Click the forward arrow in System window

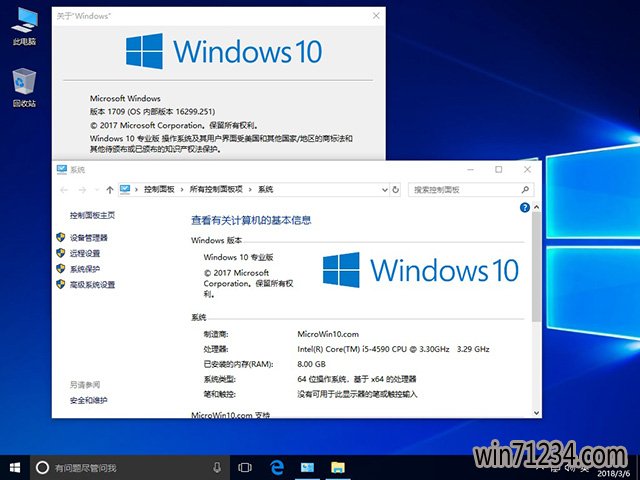pyautogui.click(x=82, y=190)
